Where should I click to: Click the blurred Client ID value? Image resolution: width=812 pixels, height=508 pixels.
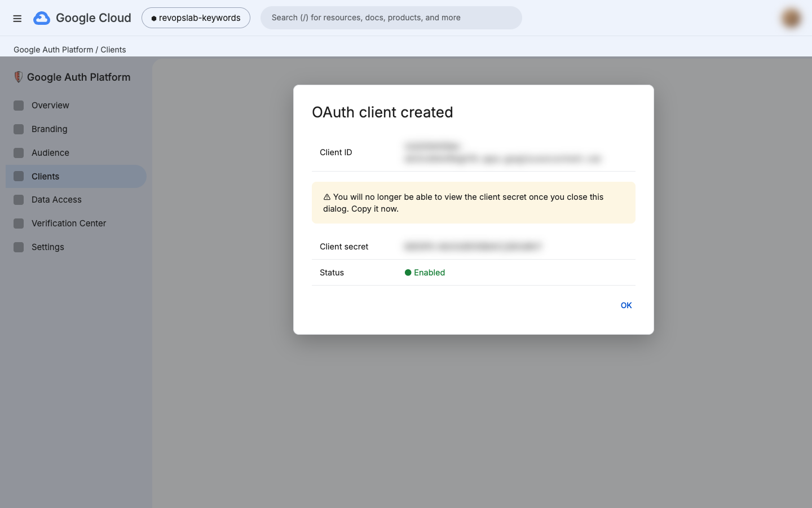tap(503, 152)
